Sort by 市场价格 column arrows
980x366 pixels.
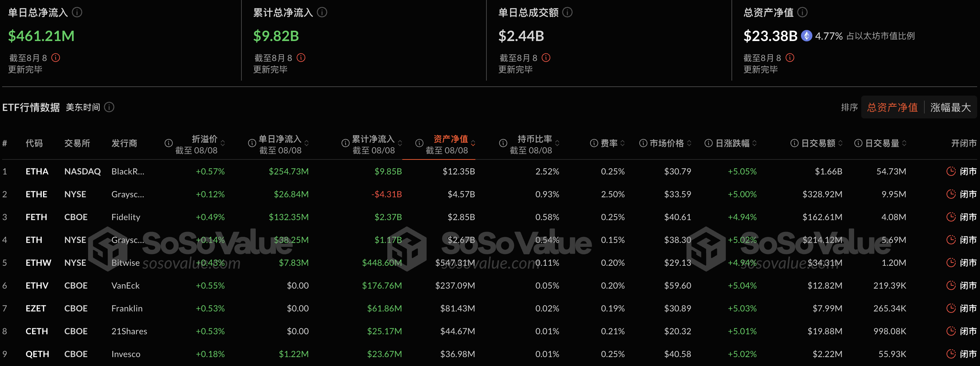pos(689,143)
